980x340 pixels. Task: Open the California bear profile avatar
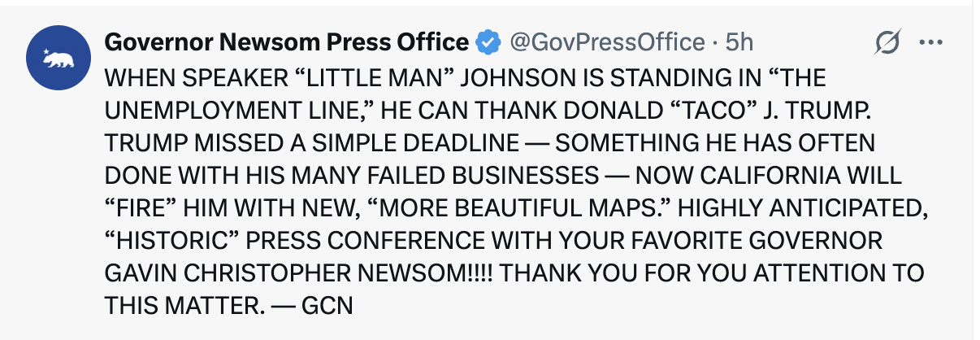coord(58,57)
